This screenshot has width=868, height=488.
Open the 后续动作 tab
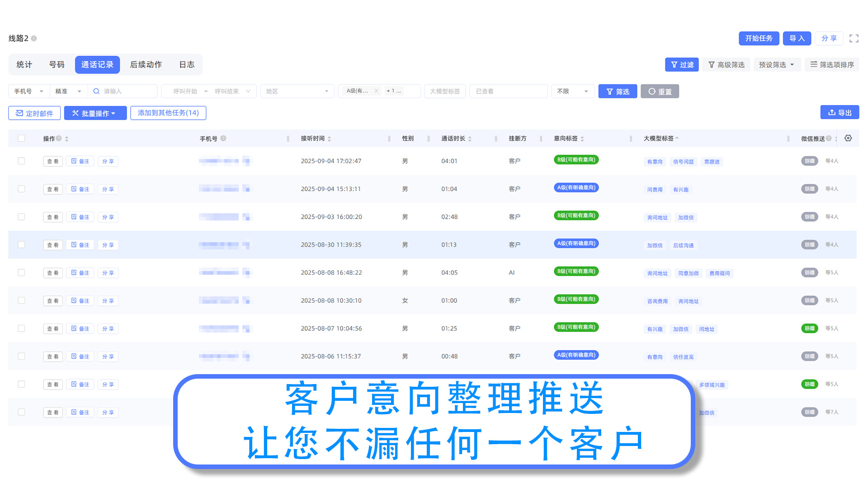point(146,65)
